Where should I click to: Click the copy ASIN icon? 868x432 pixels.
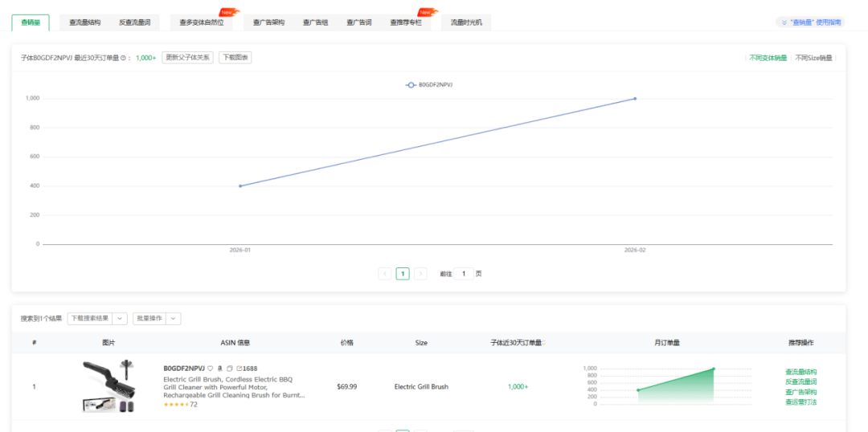click(x=230, y=369)
